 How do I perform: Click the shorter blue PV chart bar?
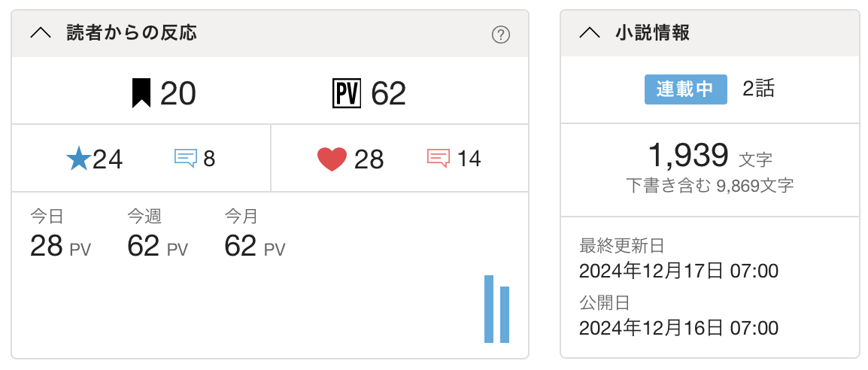505,314
